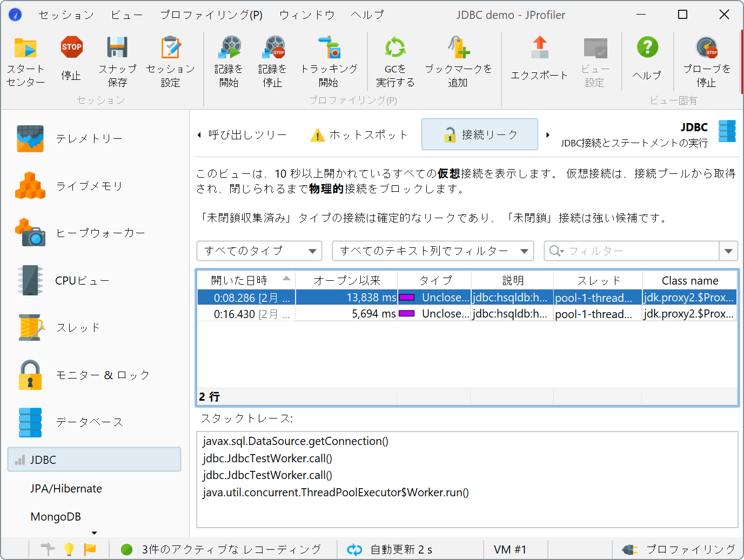Open the すべてのタイプ type dropdown
The width and height of the screenshot is (744, 560).
tap(259, 251)
